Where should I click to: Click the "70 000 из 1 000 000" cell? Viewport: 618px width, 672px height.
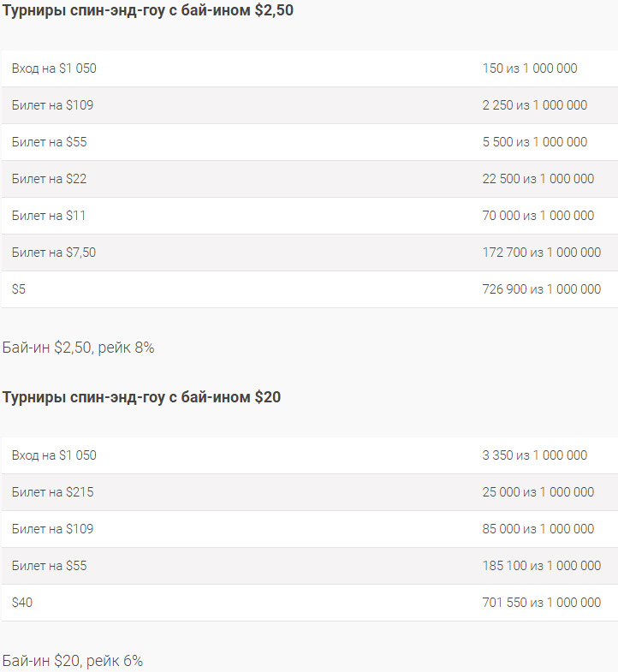pyautogui.click(x=538, y=216)
